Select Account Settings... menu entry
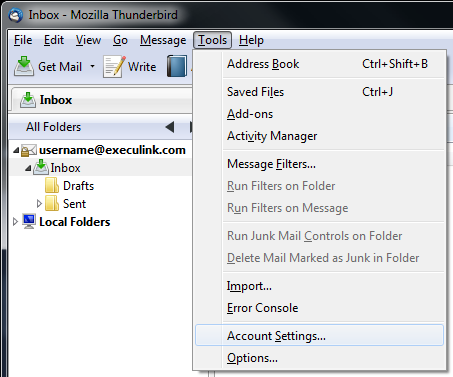The image size is (453, 377). (x=319, y=336)
